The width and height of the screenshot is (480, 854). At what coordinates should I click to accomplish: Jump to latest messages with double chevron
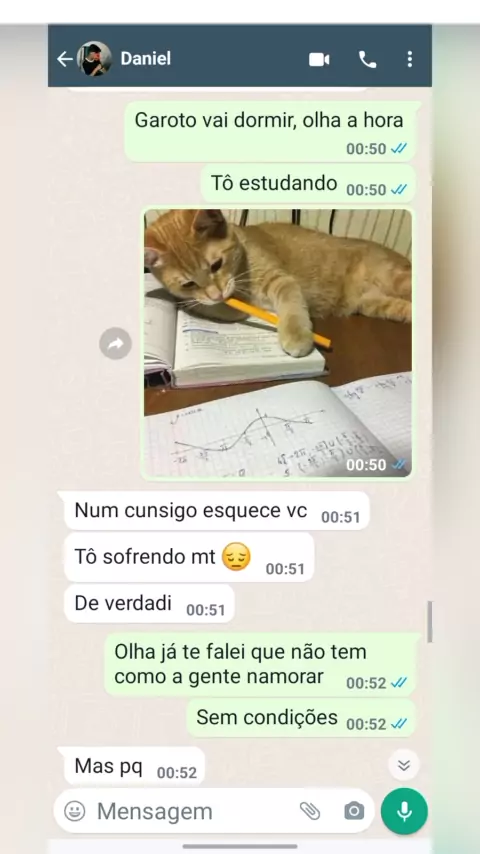coord(404,765)
